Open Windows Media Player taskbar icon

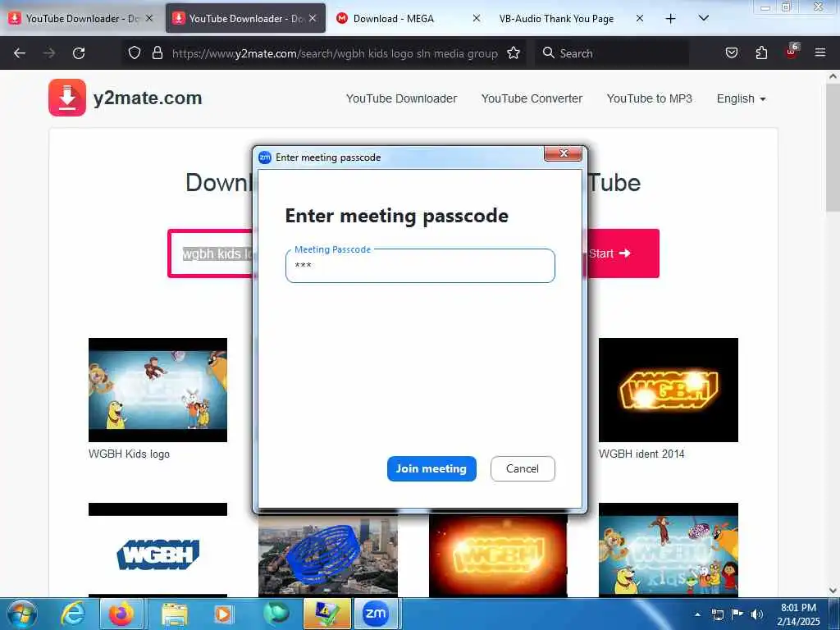point(222,614)
